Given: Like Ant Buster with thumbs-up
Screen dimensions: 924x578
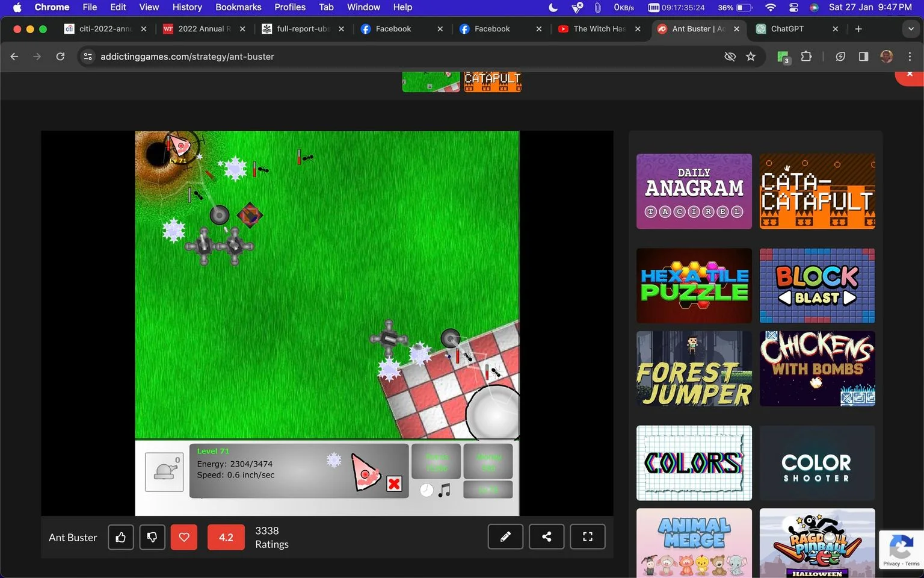Looking at the screenshot, I should [120, 537].
